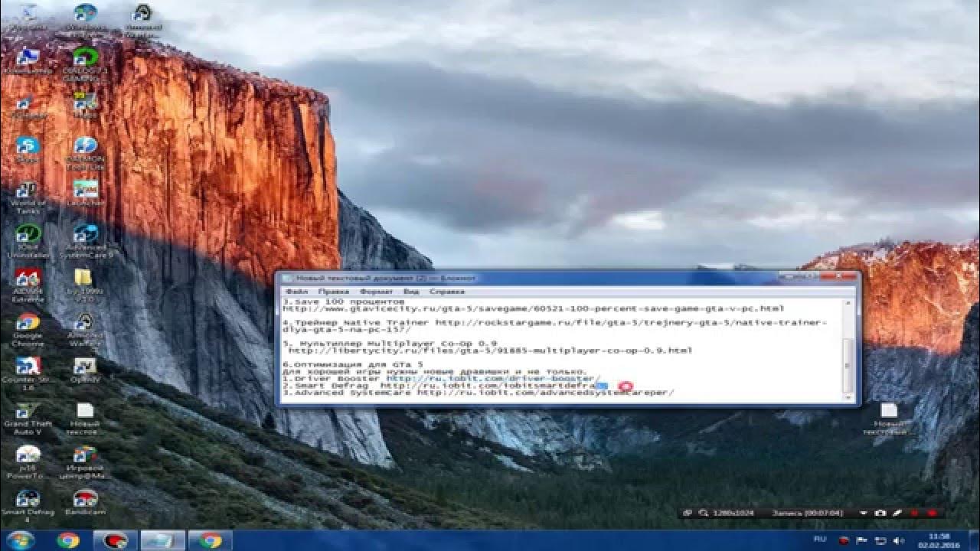The image size is (980, 551).
Task: Click the RU language indicator in the taskbar
Action: (x=820, y=540)
